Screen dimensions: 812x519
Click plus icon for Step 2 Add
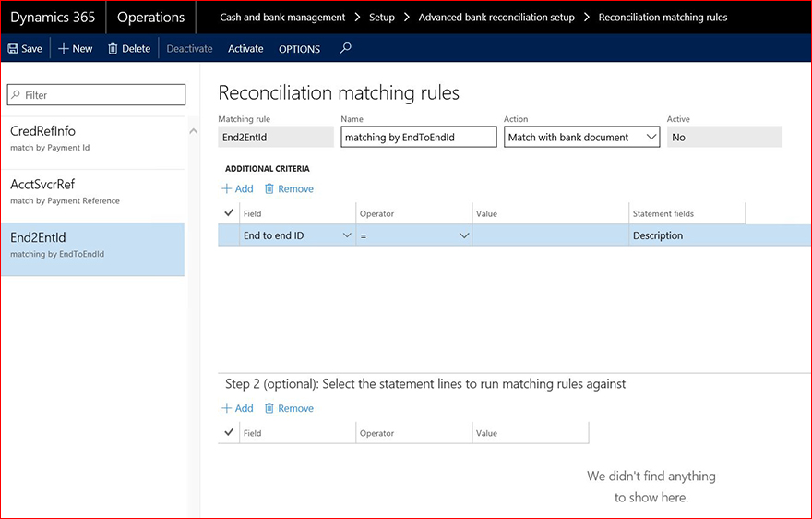click(226, 408)
